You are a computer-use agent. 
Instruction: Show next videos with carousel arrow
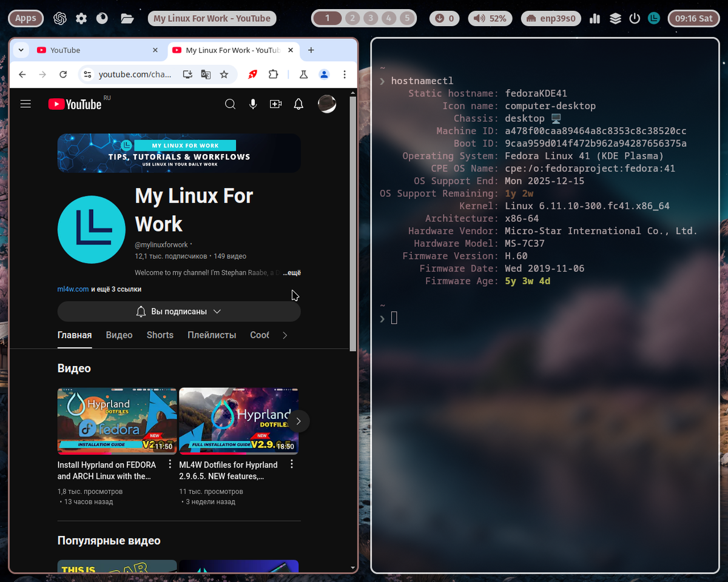point(298,421)
